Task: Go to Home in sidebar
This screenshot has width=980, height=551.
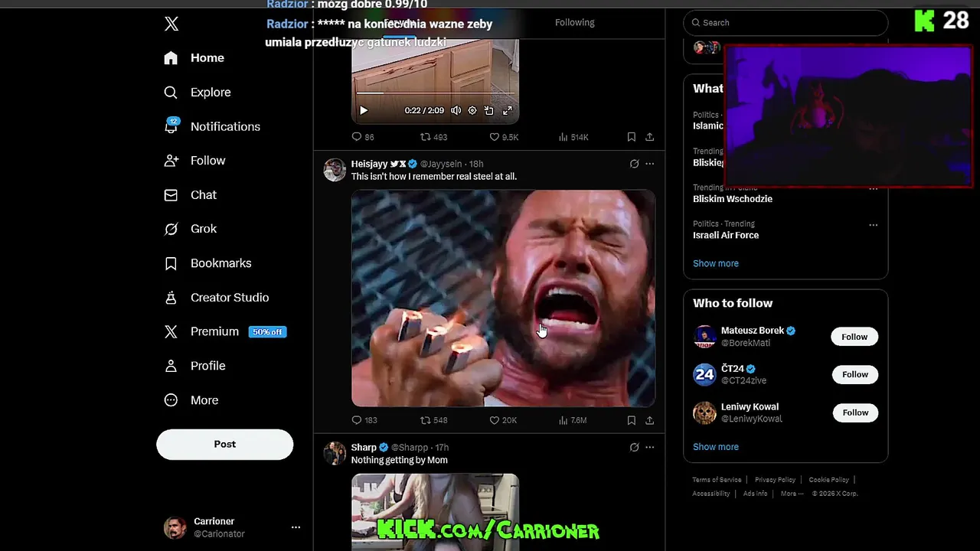Action: 194,58
